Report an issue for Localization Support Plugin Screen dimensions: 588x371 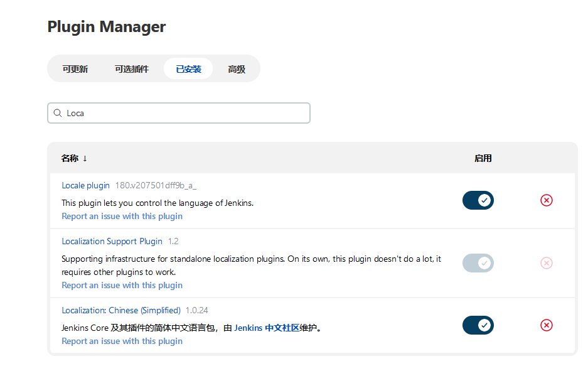click(x=122, y=285)
